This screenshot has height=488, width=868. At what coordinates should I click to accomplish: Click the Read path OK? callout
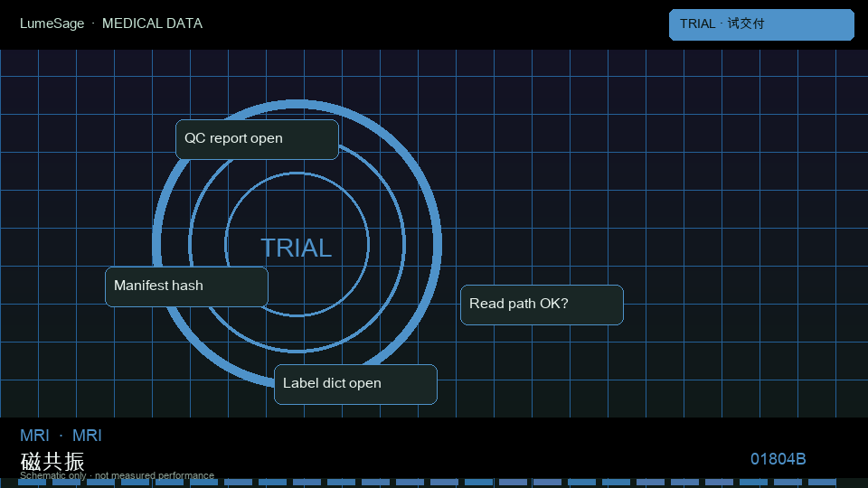(542, 305)
